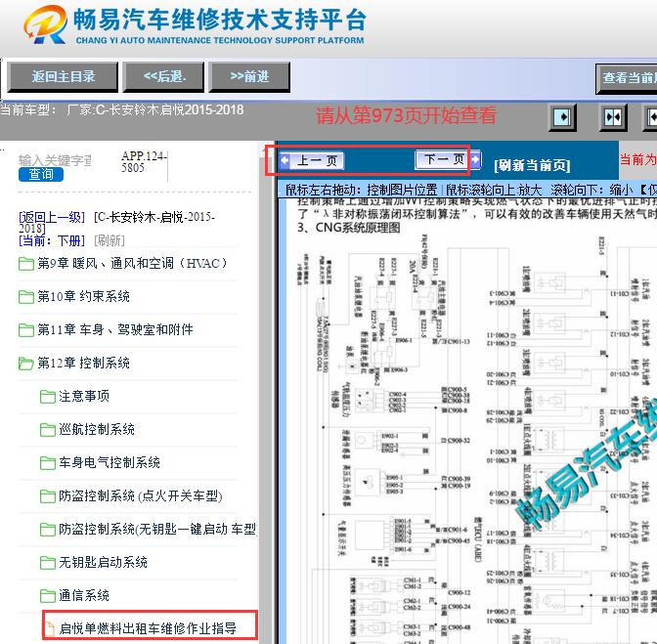The width and height of the screenshot is (657, 644).
Task: Click the two-arrow split layout icon
Action: click(x=613, y=117)
